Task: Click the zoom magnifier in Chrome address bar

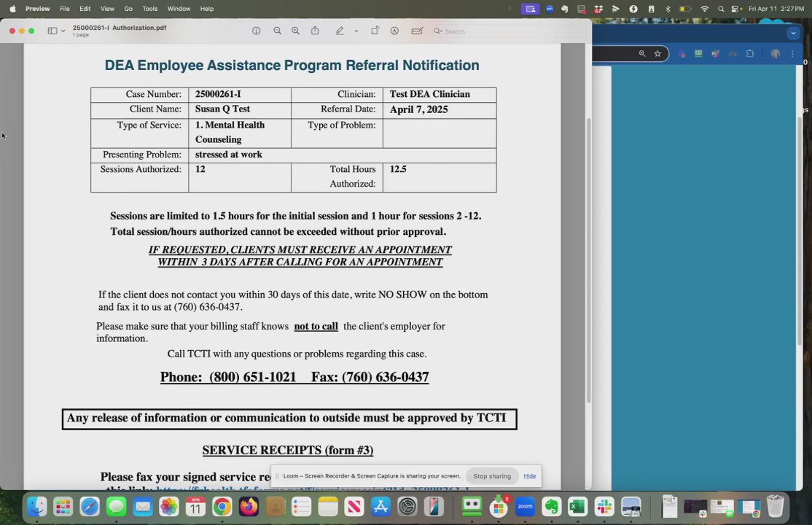Action: point(642,53)
